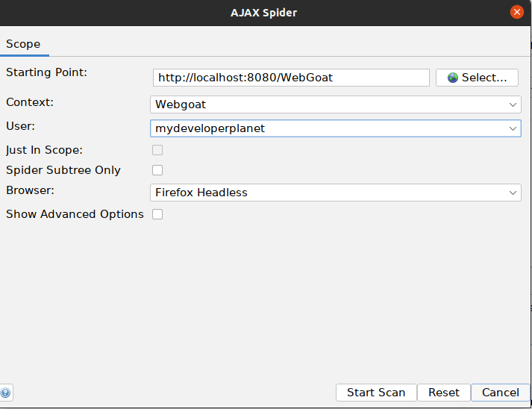532x409 pixels.
Task: Switch to the Scope tab
Action: (x=23, y=44)
